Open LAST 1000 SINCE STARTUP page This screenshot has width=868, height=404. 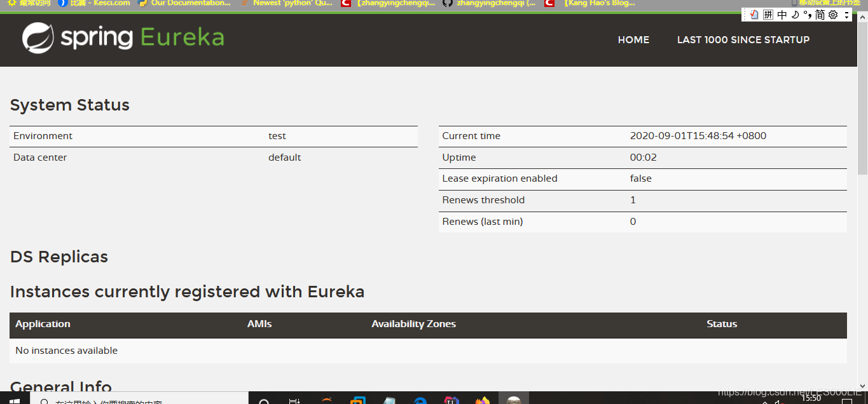click(x=743, y=39)
